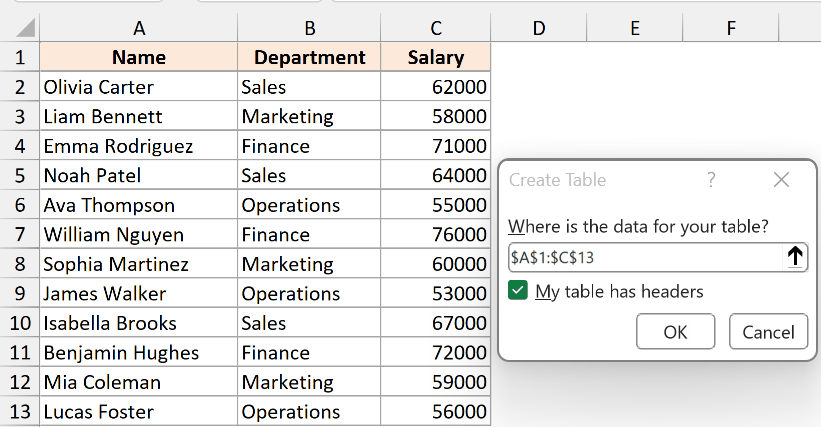Click salary cell 62000
This screenshot has height=427, width=821.
[x=436, y=87]
